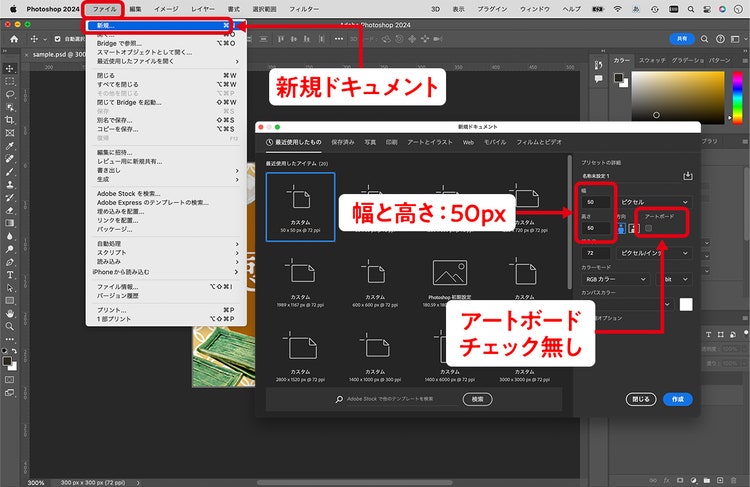Viewport: 750px width, 487px height.
Task: Select the Dodge tool
Action: click(x=10, y=249)
